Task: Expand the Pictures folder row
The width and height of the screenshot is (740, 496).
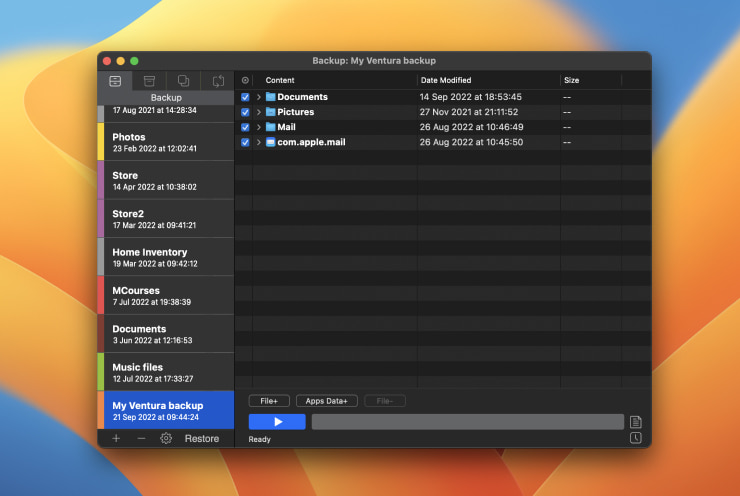Action: (x=259, y=112)
